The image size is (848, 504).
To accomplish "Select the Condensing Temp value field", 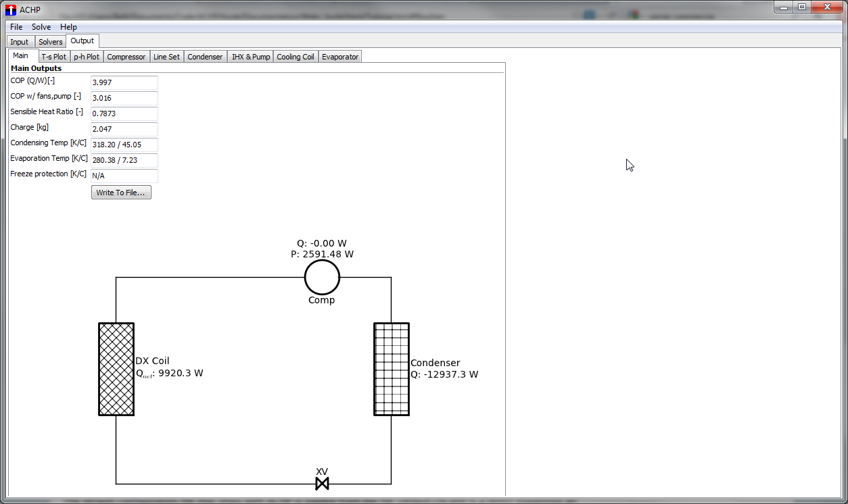I will pos(124,145).
